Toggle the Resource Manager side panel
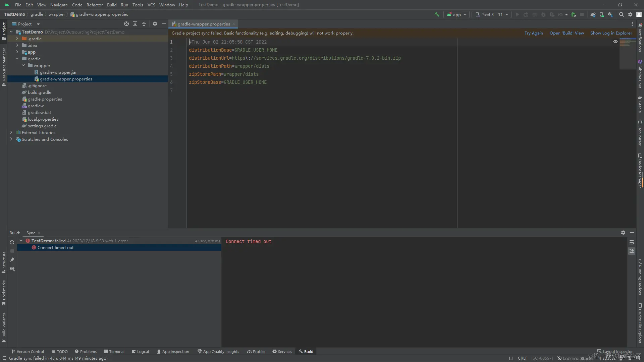The width and height of the screenshot is (644, 362). (4, 67)
